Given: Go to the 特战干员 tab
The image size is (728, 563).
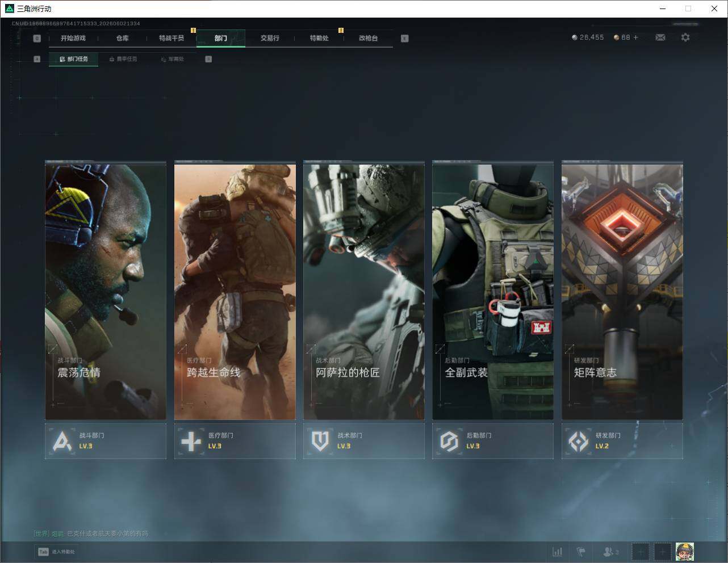Looking at the screenshot, I should 171,38.
